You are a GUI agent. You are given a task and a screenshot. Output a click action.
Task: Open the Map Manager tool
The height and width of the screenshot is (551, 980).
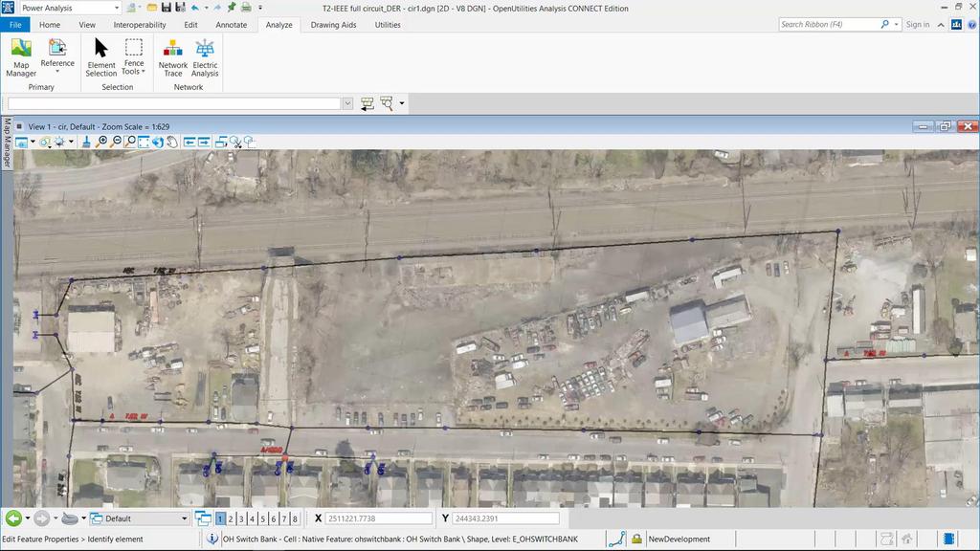21,57
